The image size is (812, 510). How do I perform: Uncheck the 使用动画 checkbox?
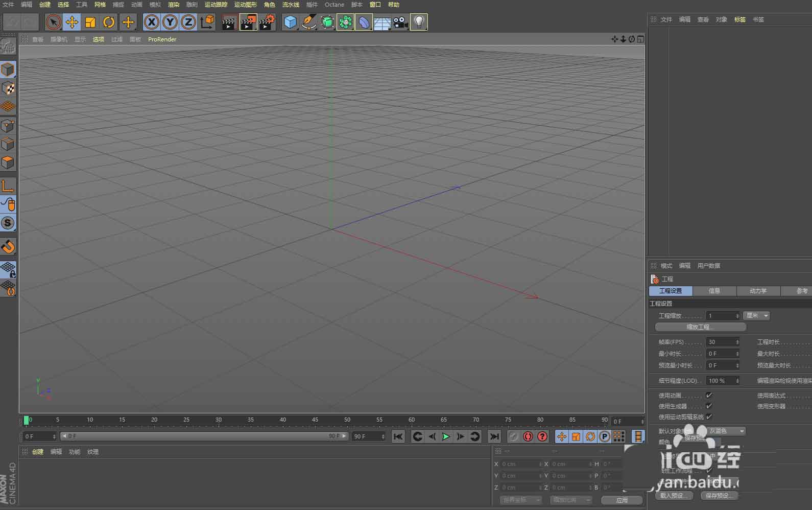pyautogui.click(x=709, y=395)
